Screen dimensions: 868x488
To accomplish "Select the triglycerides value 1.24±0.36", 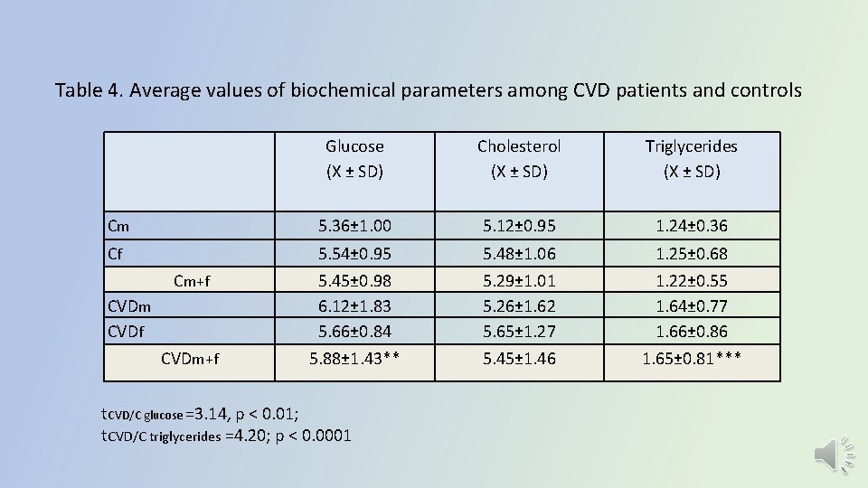I will pos(692,226).
